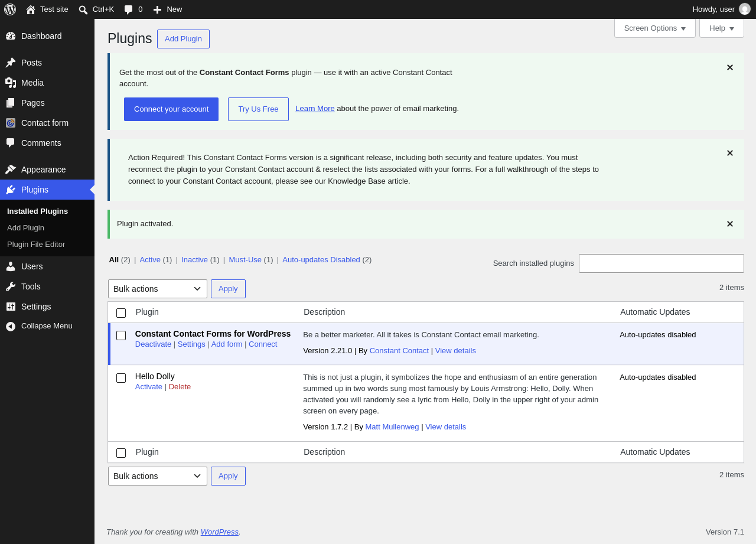Click the Try Us Free button
Viewport: 756px width, 544px height.
pos(258,109)
